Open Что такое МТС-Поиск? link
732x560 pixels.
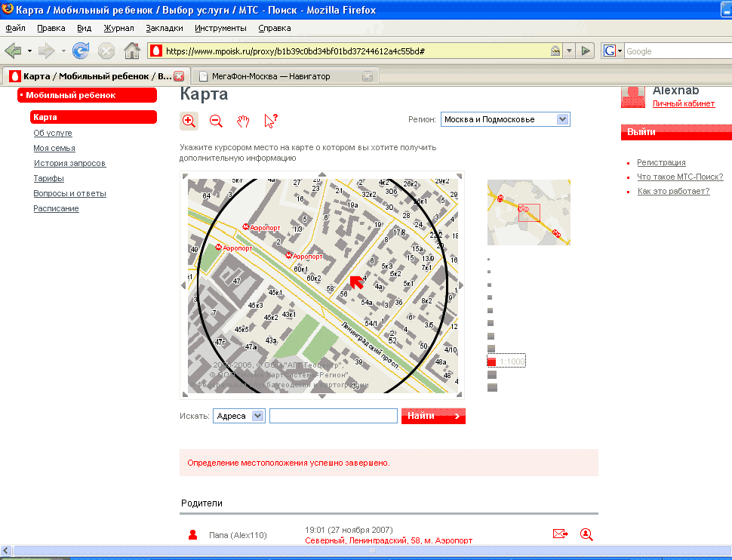pyautogui.click(x=680, y=177)
